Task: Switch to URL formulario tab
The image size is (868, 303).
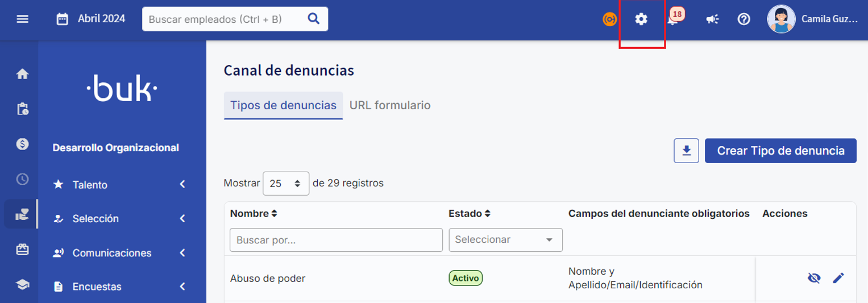Action: pos(390,105)
